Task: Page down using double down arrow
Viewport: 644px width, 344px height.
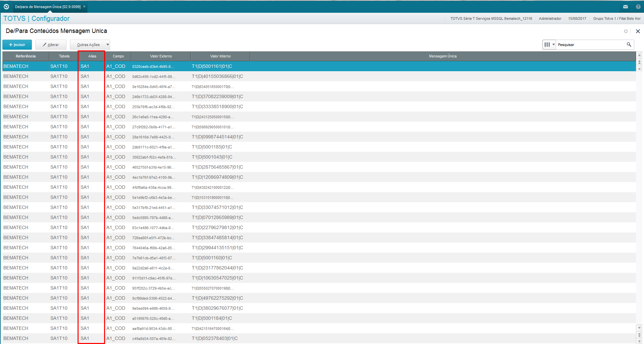Action: pos(639,335)
